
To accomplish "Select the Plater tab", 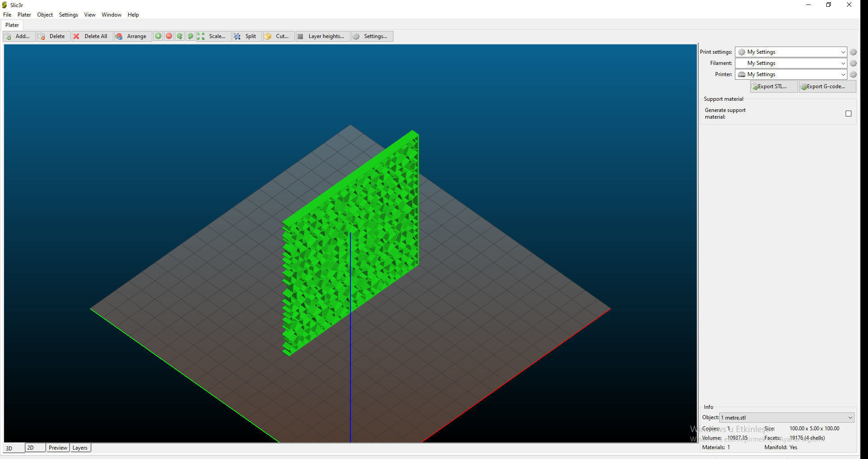I will [12, 25].
